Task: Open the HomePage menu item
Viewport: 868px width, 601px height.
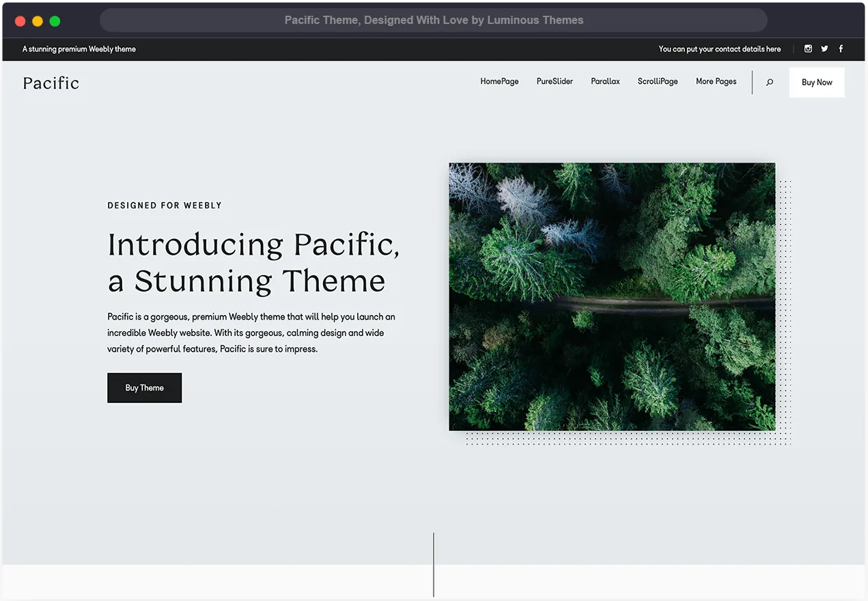Action: click(499, 81)
